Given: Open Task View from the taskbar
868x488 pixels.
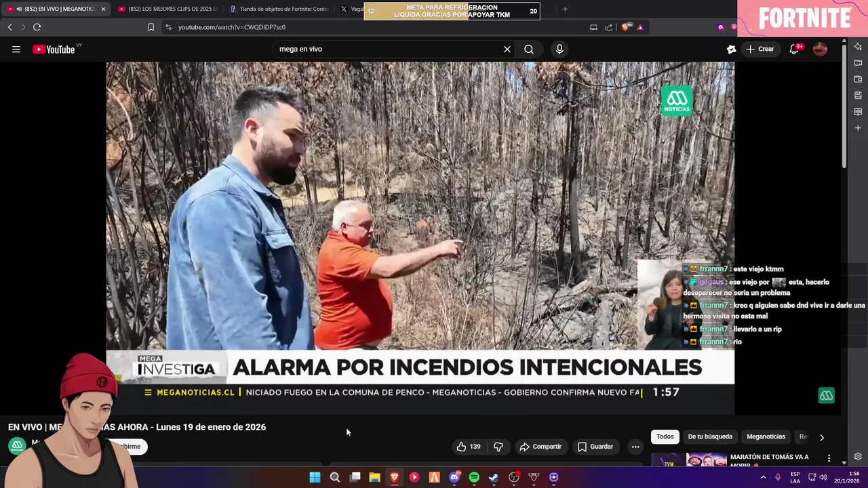Looking at the screenshot, I should [355, 477].
